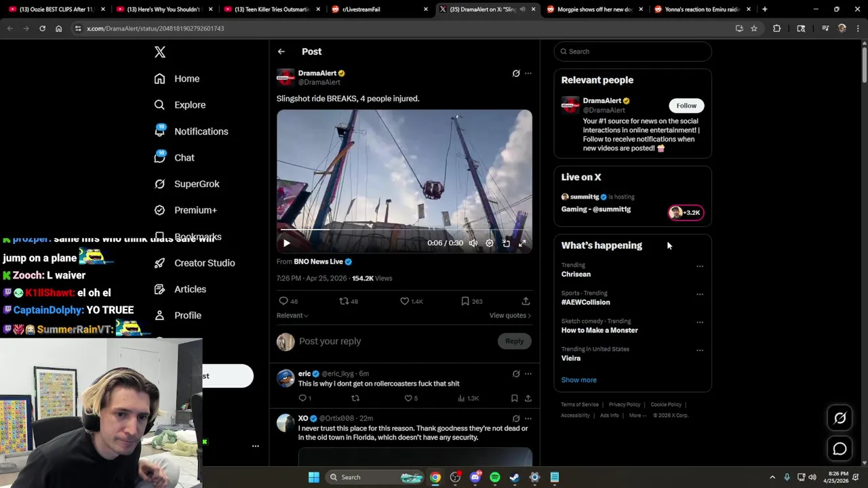Click the Grok icon on the DramaAlert post
Image resolution: width=868 pixels, height=488 pixels.
(x=516, y=73)
